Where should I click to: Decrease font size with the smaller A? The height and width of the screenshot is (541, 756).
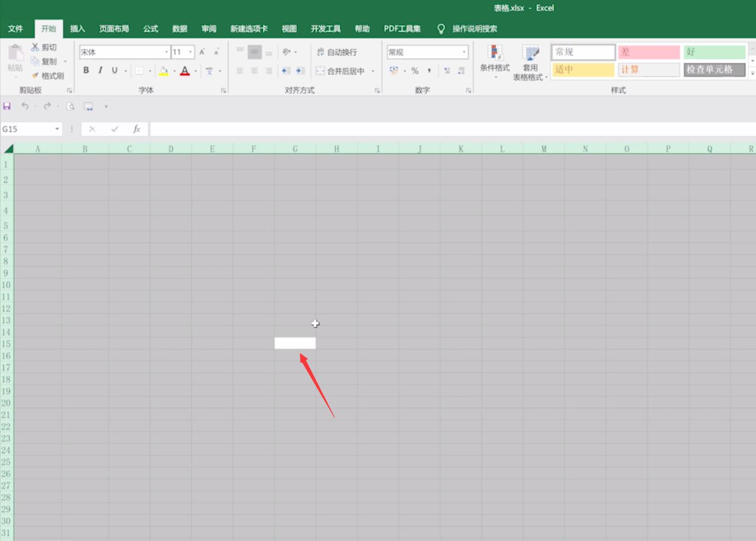tap(216, 52)
